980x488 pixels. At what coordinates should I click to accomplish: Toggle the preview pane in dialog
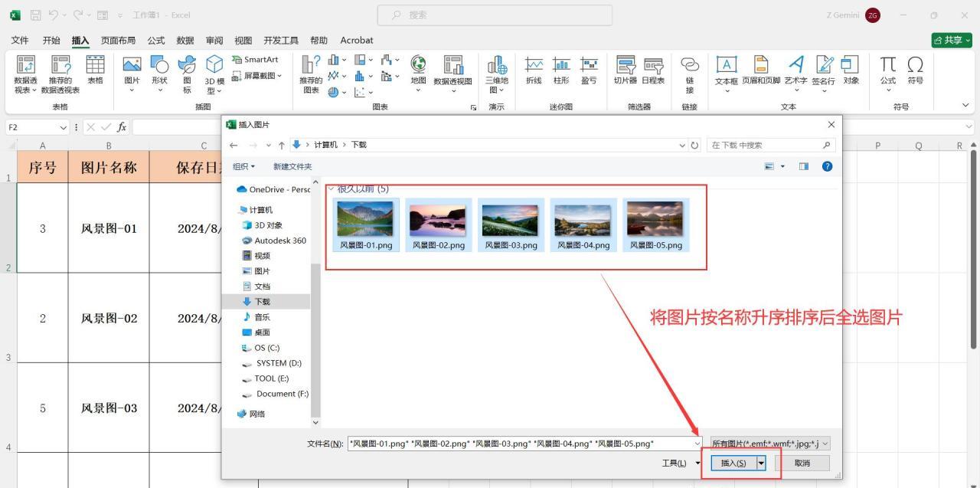point(803,166)
